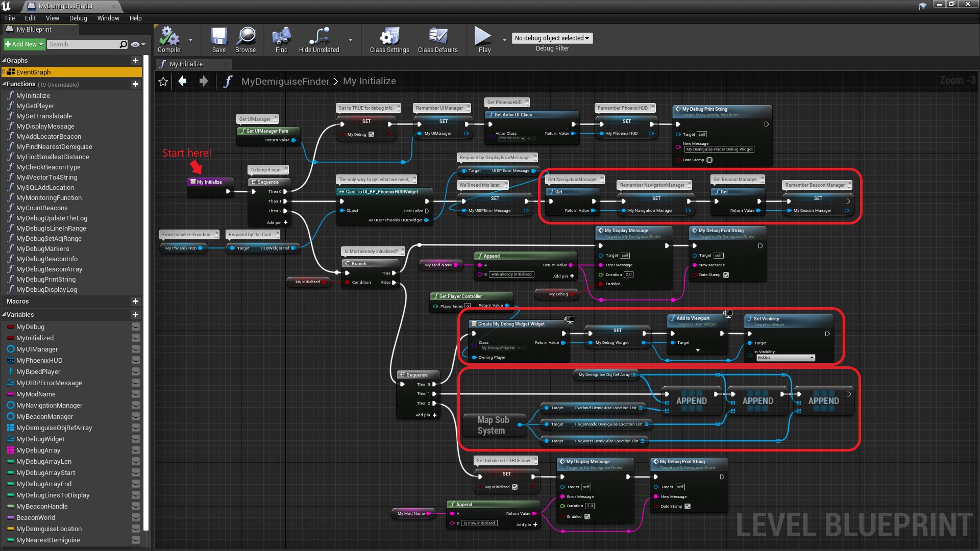
Task: Toggle visibility eye for MyUIManager variable
Action: pyautogui.click(x=136, y=349)
